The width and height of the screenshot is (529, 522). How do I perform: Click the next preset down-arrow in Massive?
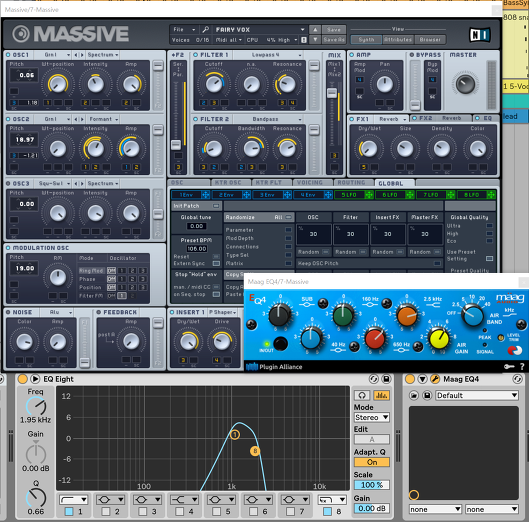pos(315,40)
